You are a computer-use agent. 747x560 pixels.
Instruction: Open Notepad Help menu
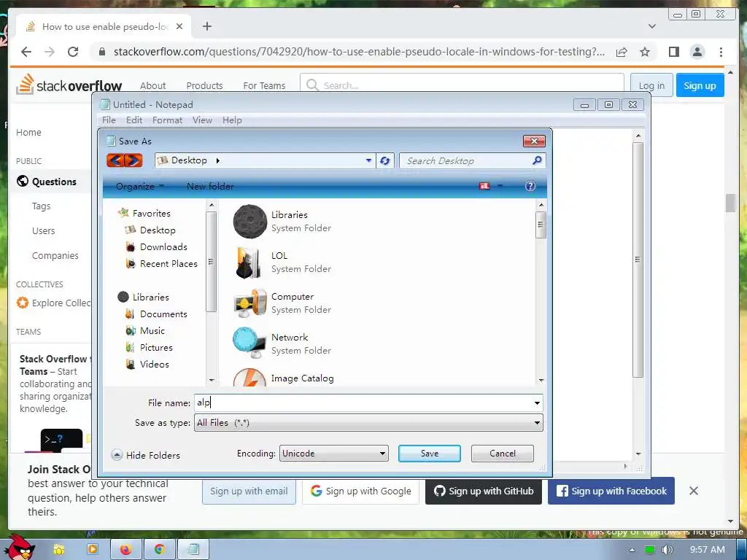tap(232, 120)
